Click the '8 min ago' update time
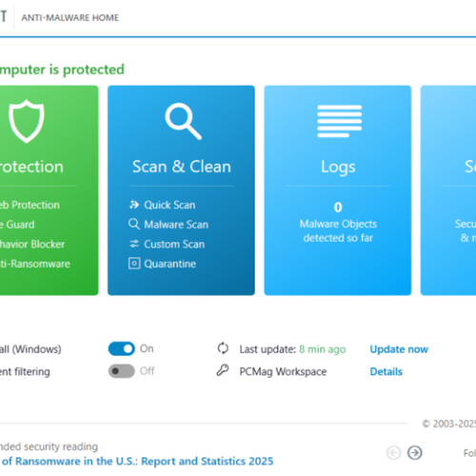Screen dimensions: 476x476 click(322, 349)
